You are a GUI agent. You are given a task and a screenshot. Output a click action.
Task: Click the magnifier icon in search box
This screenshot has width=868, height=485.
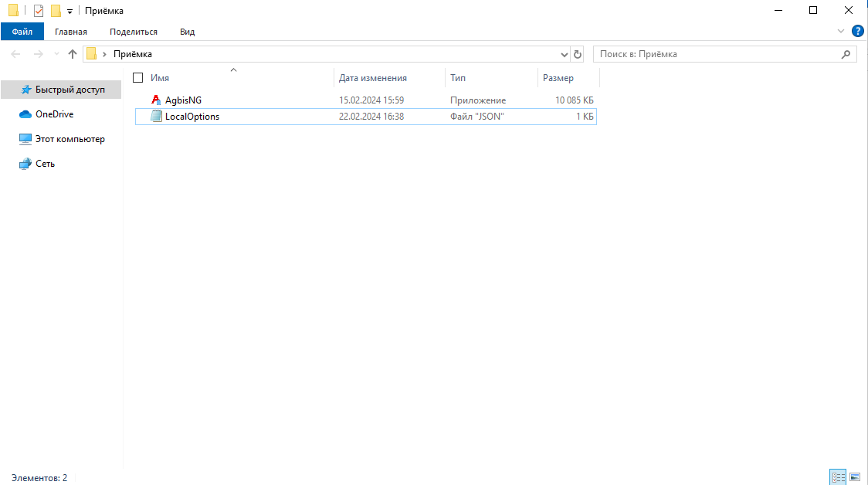click(x=846, y=54)
